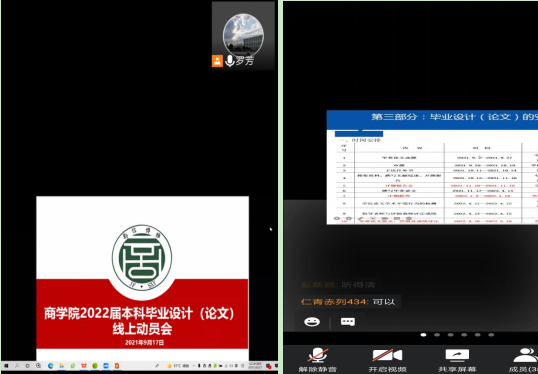Click the orange host badge beside 罗芳
Screen dimensions: 538x374
[217, 61]
